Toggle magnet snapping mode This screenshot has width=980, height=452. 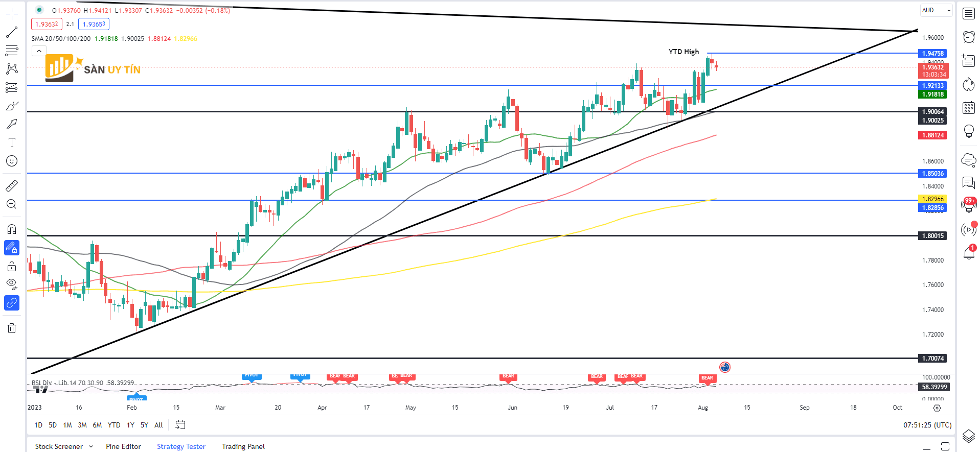click(x=12, y=229)
